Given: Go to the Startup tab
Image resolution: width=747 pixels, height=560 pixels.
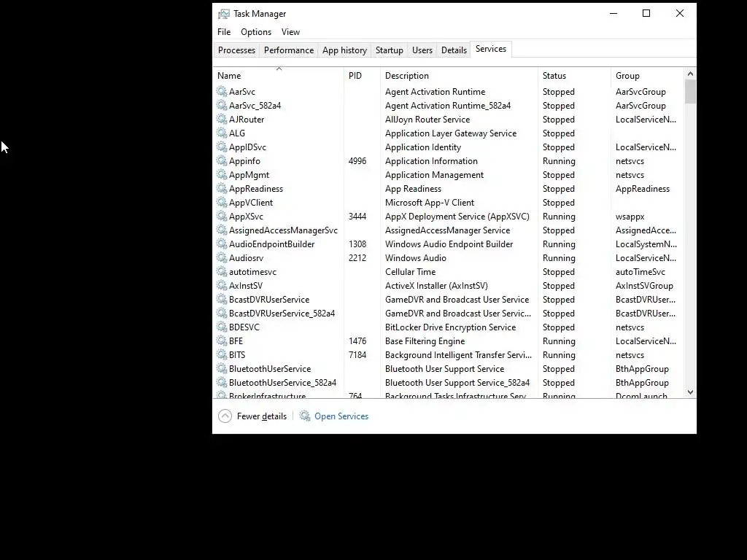Looking at the screenshot, I should (390, 50).
